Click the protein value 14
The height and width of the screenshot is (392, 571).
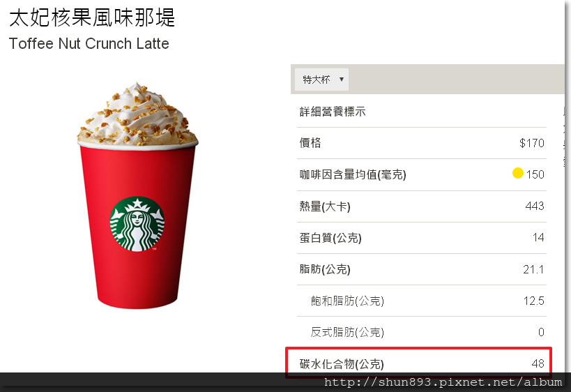pyautogui.click(x=538, y=238)
